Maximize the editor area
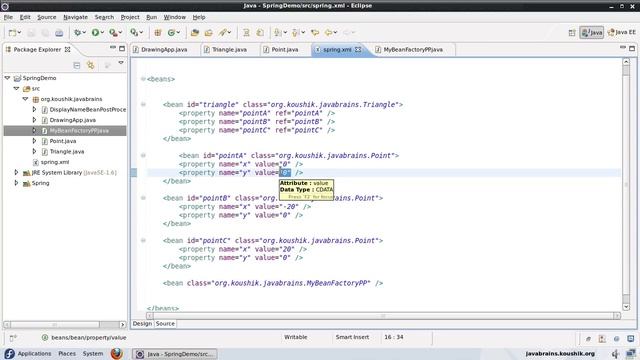The height and width of the screenshot is (360, 640). coord(632,49)
